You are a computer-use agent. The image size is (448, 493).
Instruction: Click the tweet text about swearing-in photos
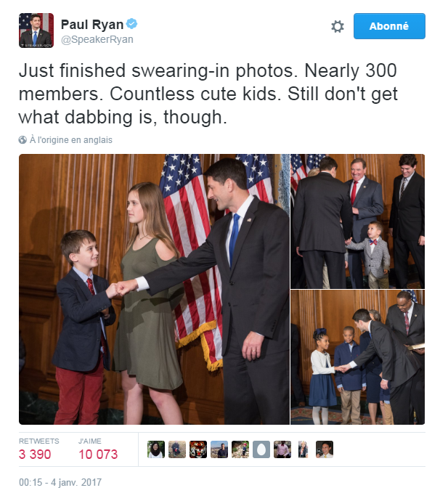[208, 94]
